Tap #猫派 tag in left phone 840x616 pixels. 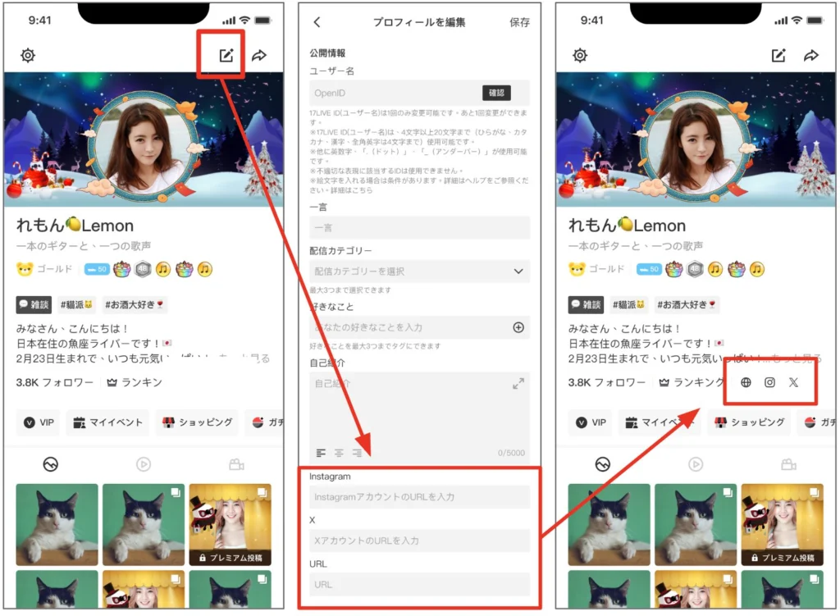point(76,304)
